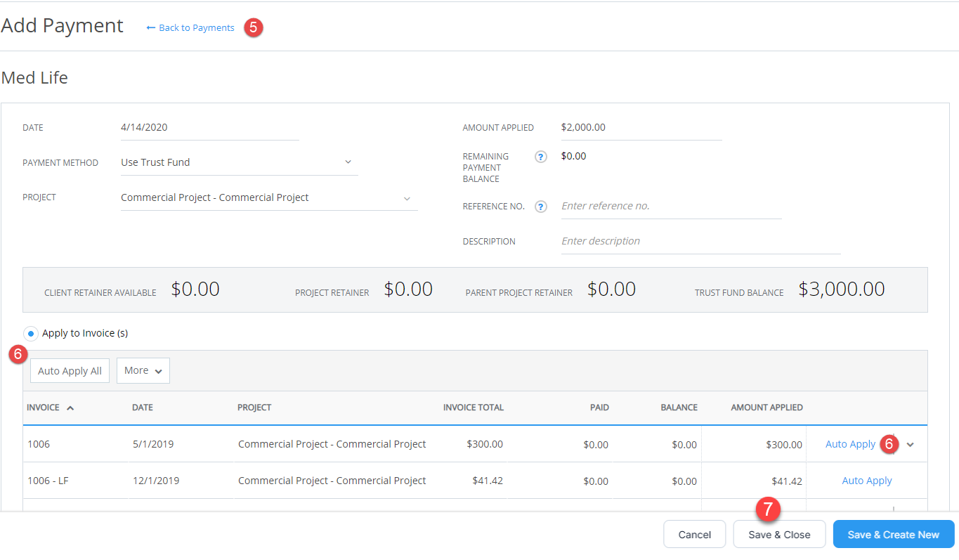The width and height of the screenshot is (959, 560).
Task: Click the Amount Applied field
Action: tap(641, 128)
